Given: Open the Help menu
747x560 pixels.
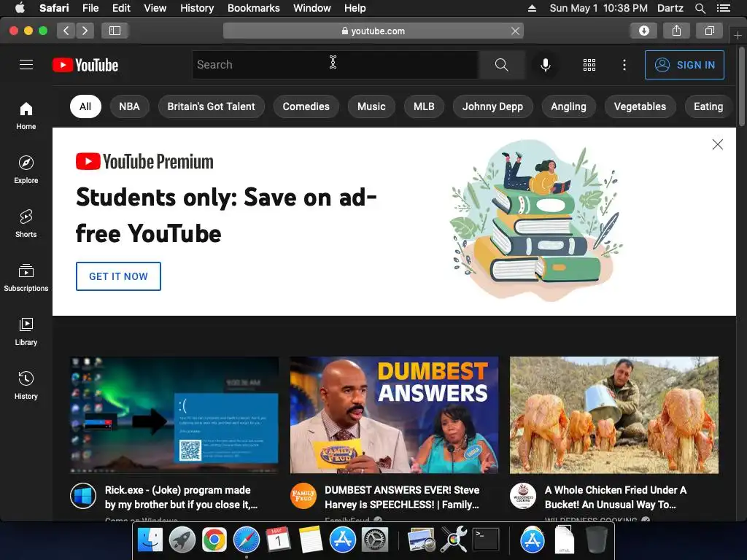Looking at the screenshot, I should tap(355, 8).
